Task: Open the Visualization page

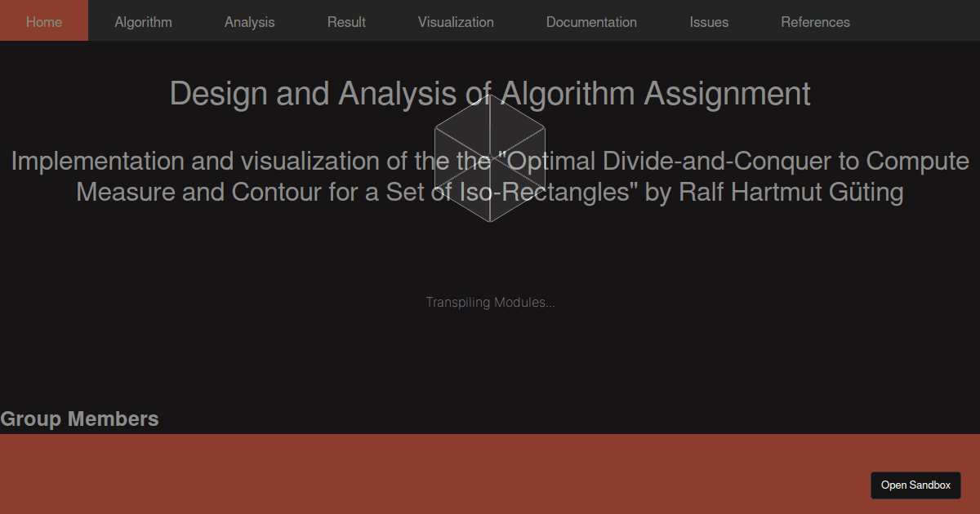Action: (456, 22)
